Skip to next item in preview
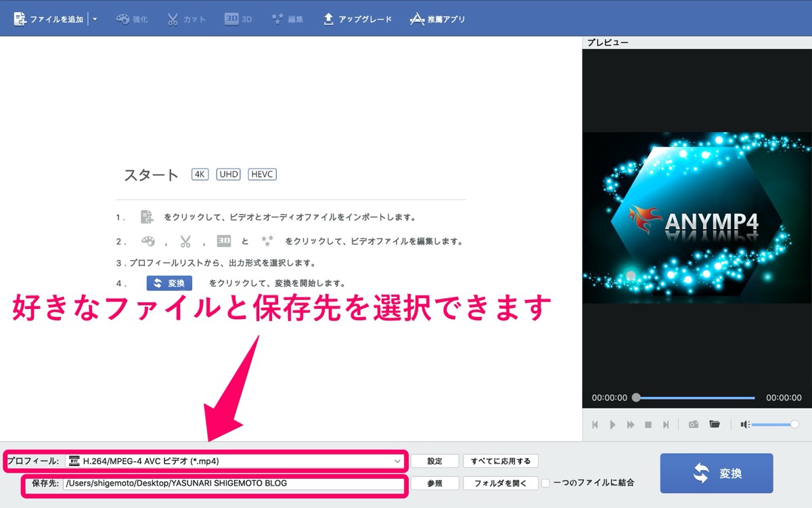The height and width of the screenshot is (508, 812). (666, 425)
